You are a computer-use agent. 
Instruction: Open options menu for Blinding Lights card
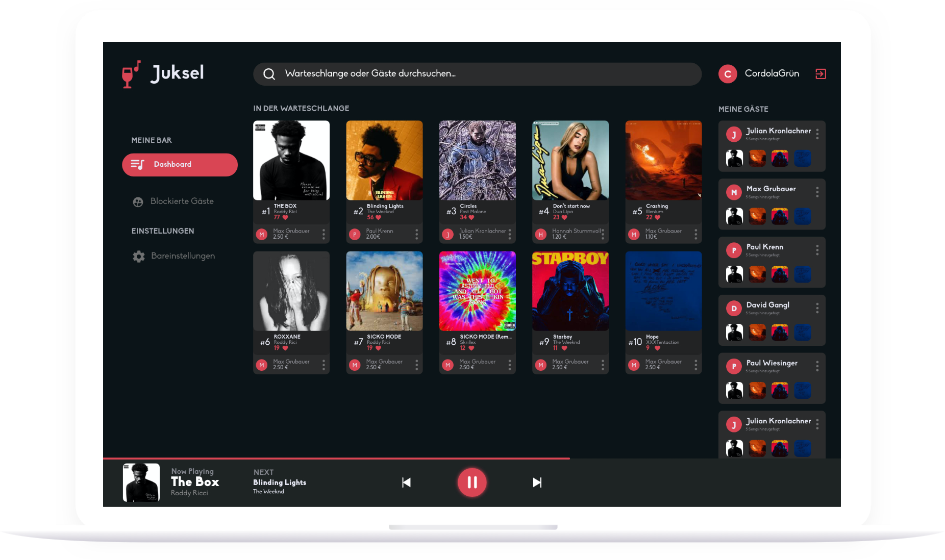pyautogui.click(x=416, y=235)
